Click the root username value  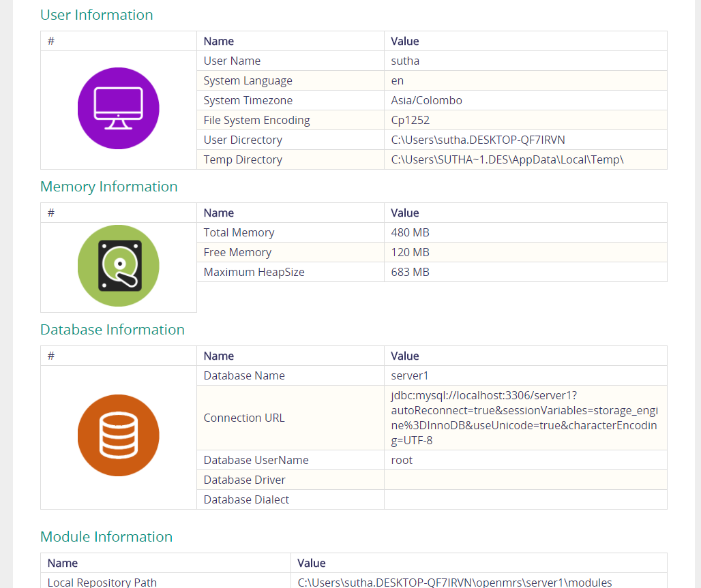click(x=402, y=460)
